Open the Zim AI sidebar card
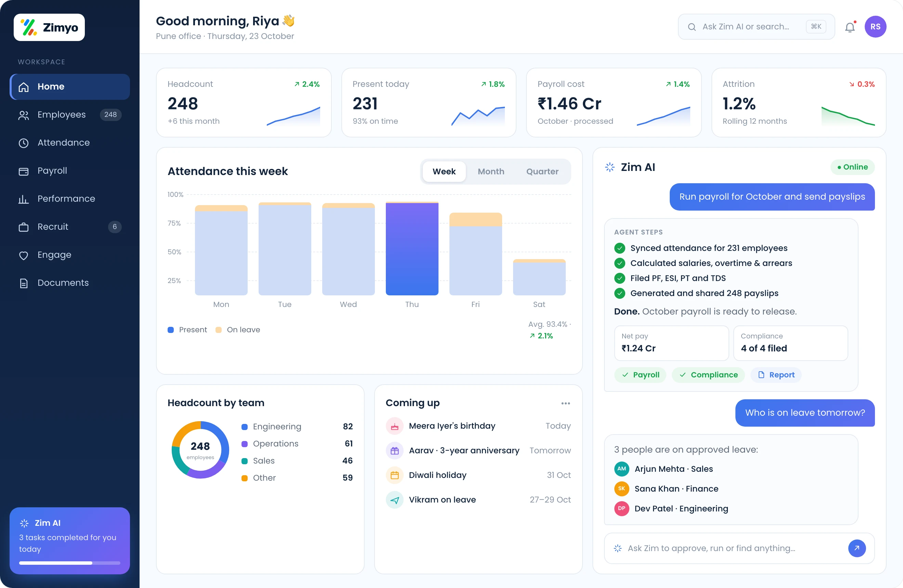Viewport: 903px width, 588px height. (x=70, y=541)
